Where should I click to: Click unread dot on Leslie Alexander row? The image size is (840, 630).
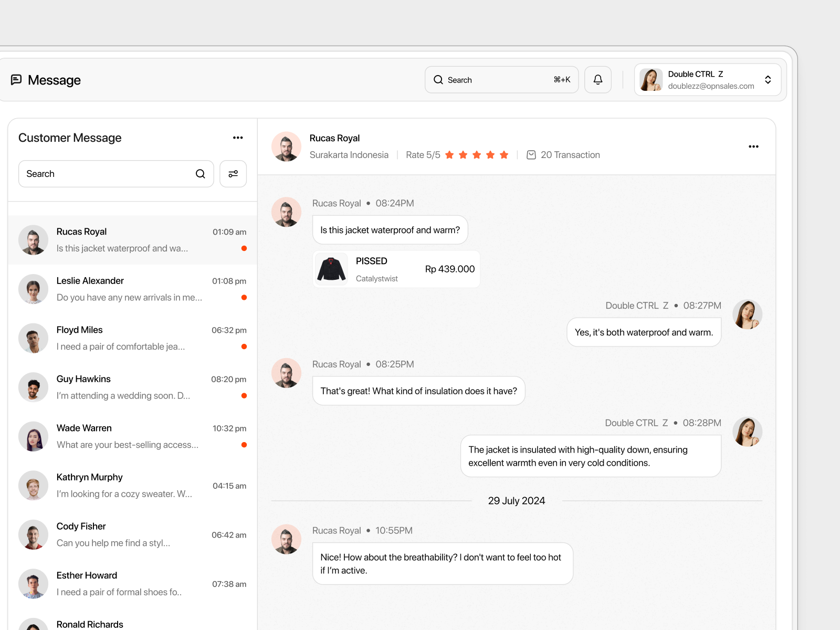coord(244,297)
